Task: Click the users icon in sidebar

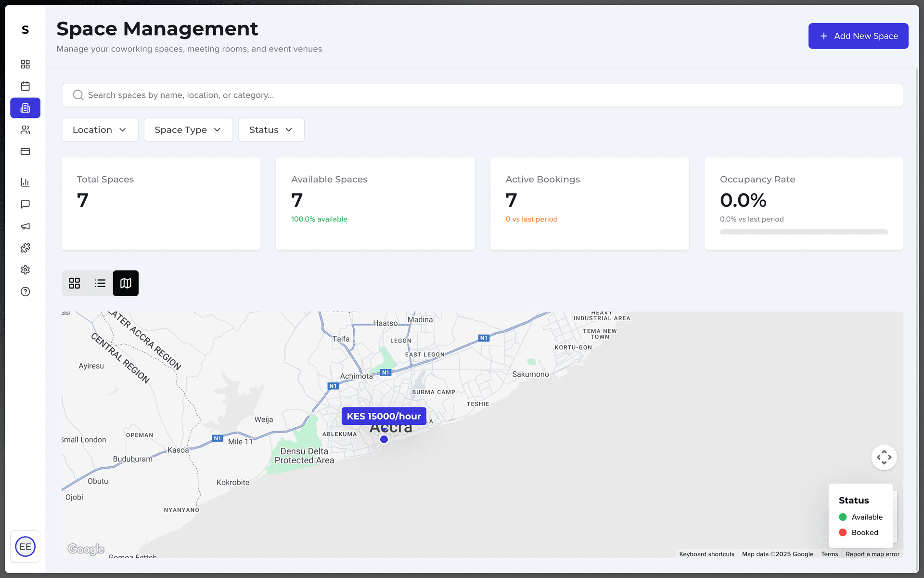Action: pos(25,130)
